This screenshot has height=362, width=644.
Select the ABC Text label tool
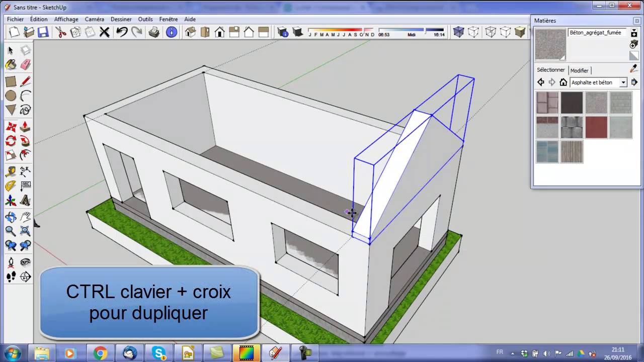(x=25, y=187)
